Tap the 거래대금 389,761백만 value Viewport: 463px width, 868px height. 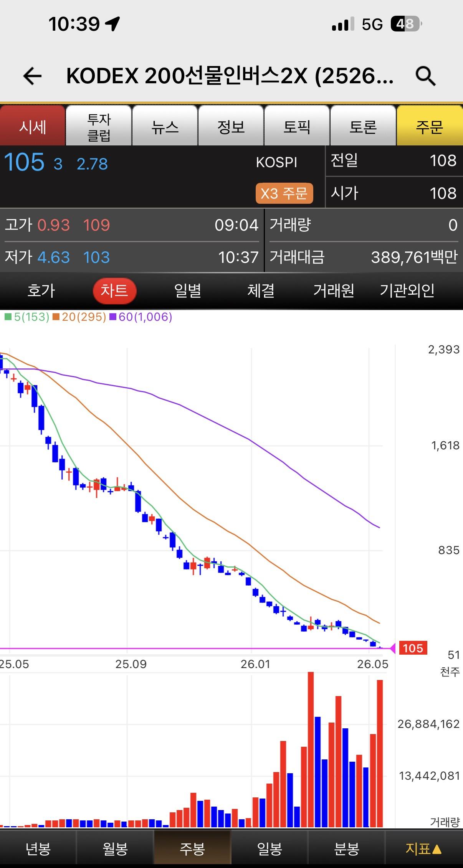pyautogui.click(x=415, y=257)
